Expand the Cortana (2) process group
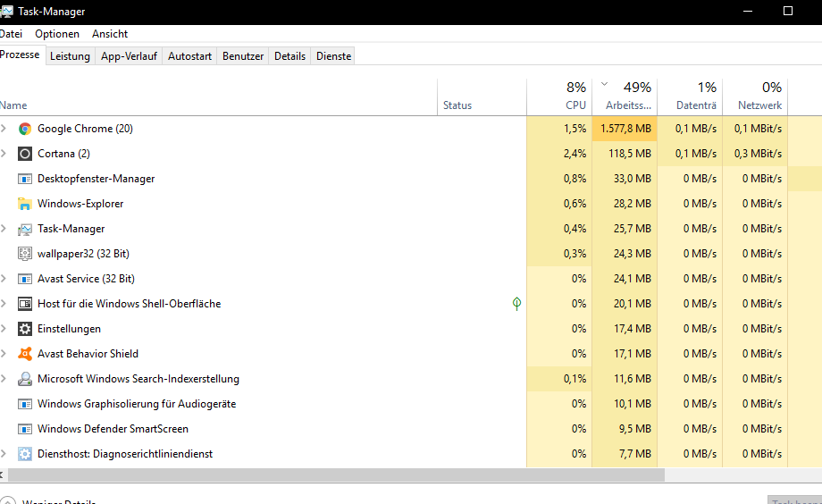 point(4,154)
